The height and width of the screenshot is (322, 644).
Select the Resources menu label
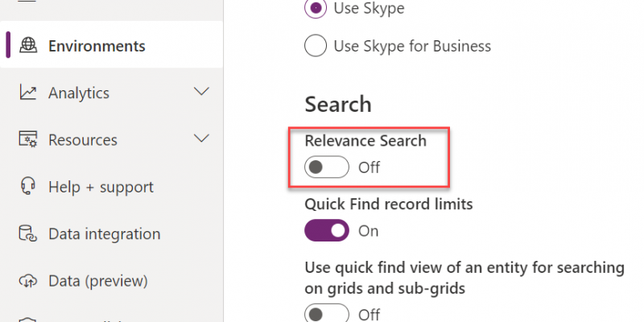pos(83,140)
